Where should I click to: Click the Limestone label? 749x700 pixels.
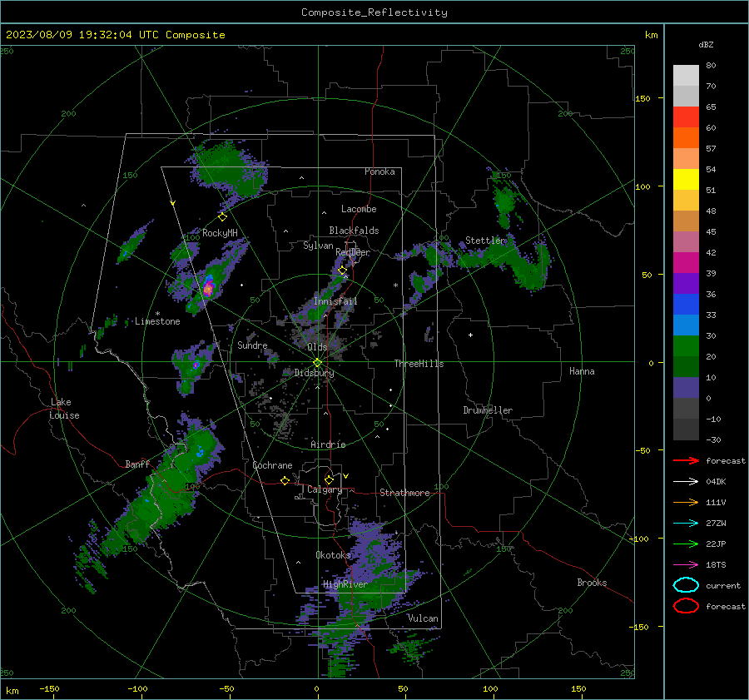157,321
